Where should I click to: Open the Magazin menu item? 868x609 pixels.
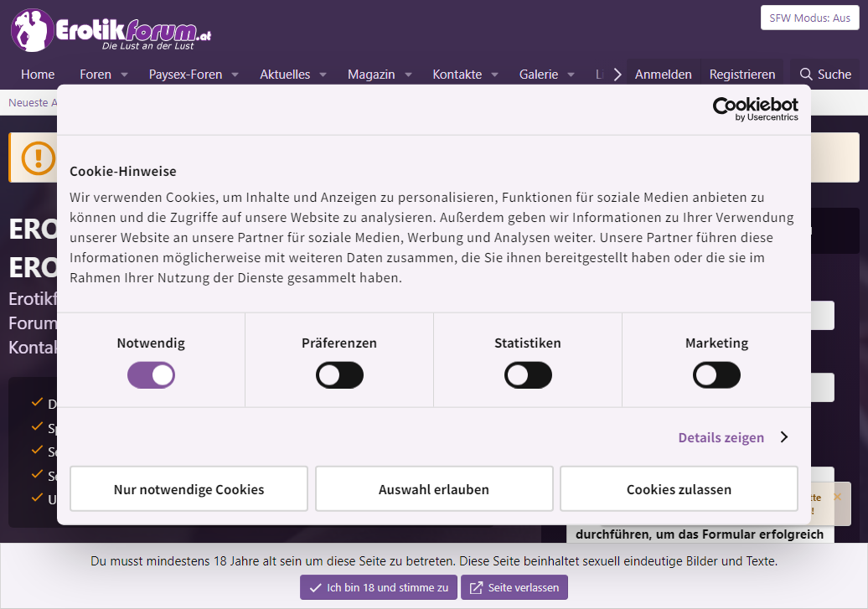371,75
